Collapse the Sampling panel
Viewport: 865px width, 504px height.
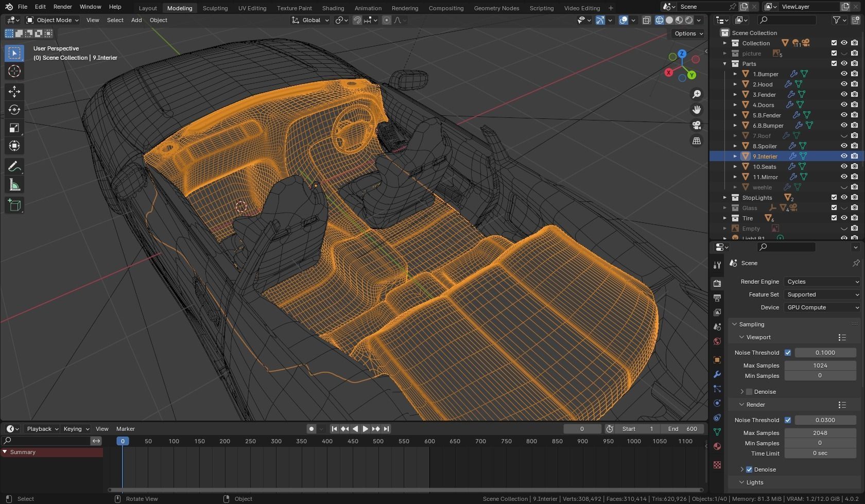(735, 324)
